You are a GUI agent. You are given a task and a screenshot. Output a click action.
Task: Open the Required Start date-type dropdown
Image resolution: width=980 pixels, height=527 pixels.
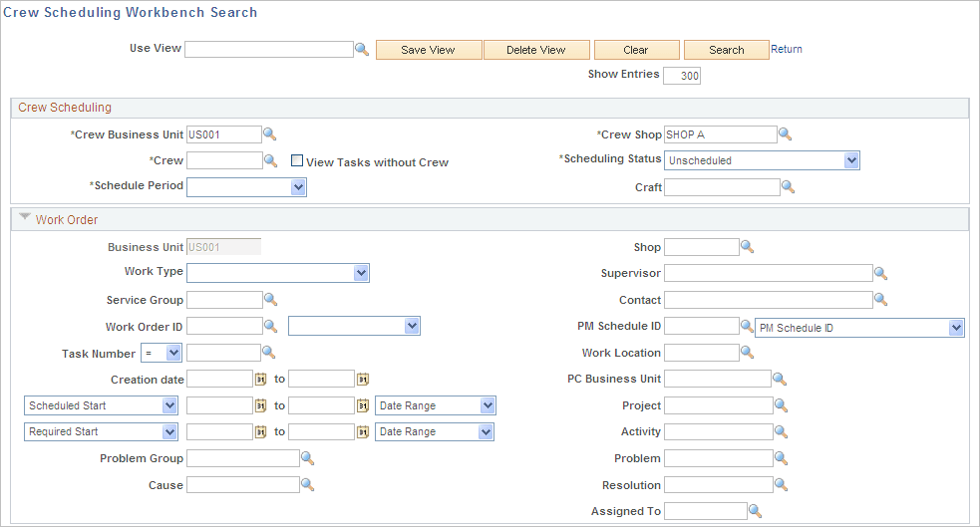click(x=101, y=431)
